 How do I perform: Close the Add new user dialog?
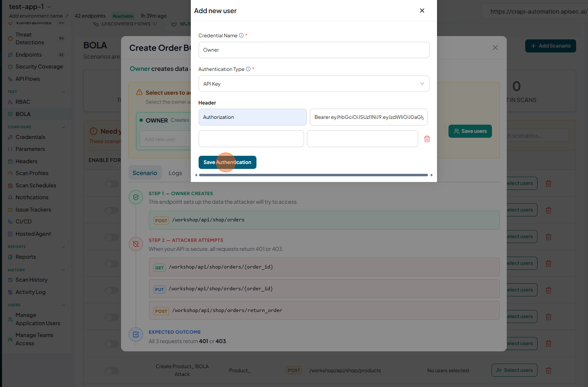coord(422,11)
